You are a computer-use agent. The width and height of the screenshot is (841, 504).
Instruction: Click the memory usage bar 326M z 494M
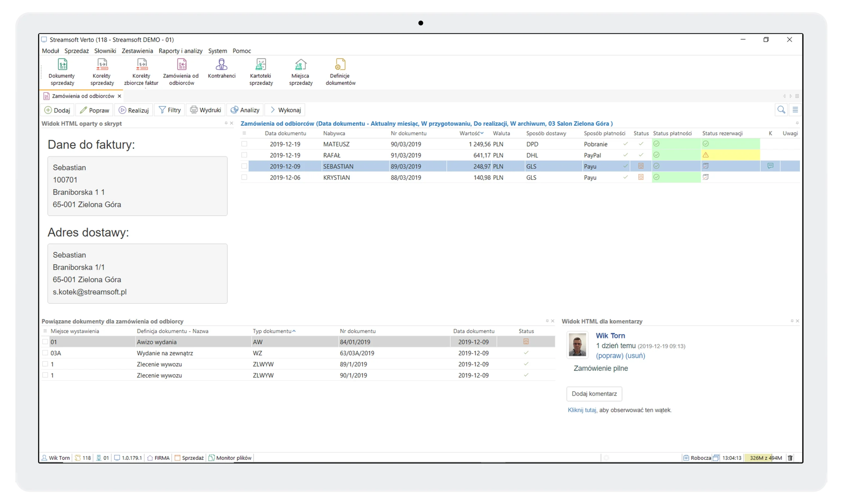(x=765, y=458)
